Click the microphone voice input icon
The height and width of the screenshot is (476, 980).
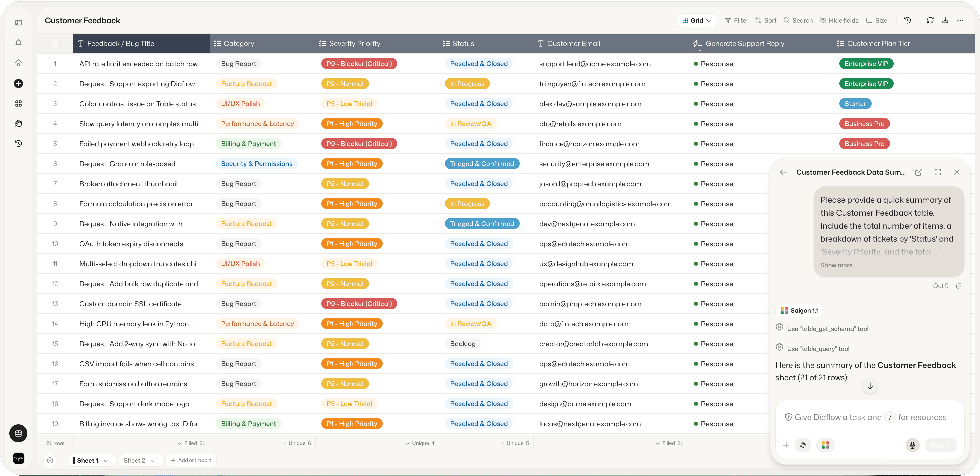[912, 445]
